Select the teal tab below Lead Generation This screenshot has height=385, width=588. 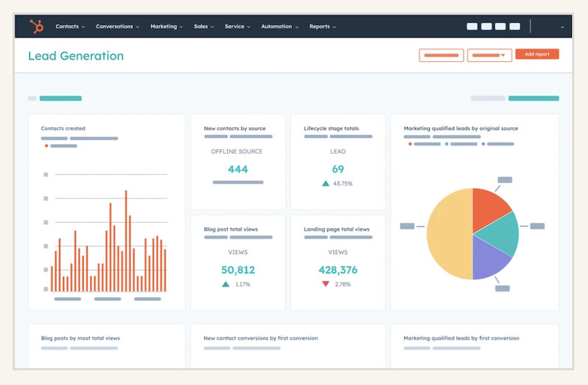[x=60, y=98]
